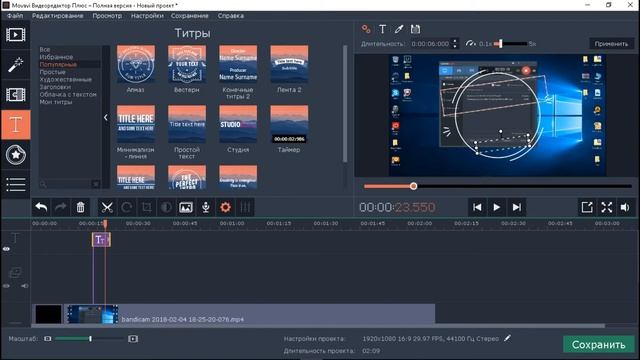640x360 pixels.
Task: Open the color dropper settings icon
Action: [x=399, y=29]
